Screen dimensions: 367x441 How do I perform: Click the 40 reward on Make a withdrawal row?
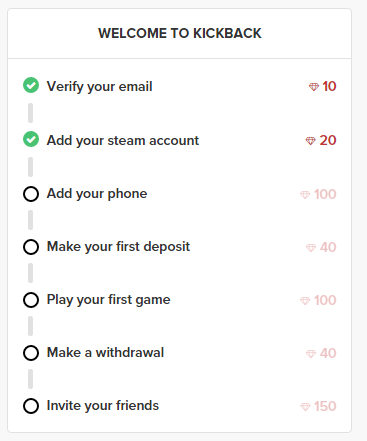(x=328, y=353)
